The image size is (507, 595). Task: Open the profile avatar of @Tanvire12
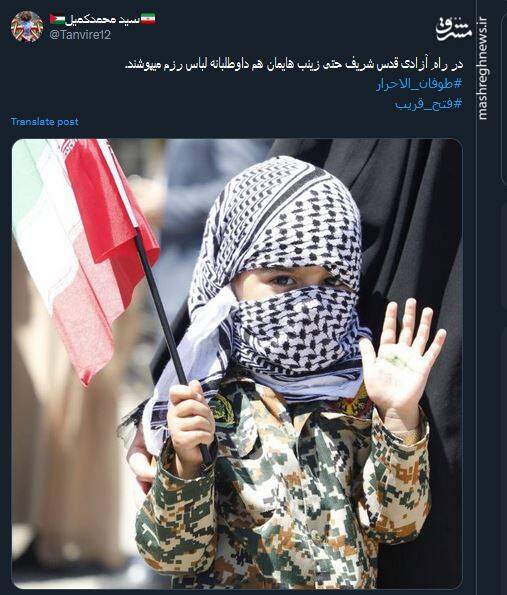27,26
